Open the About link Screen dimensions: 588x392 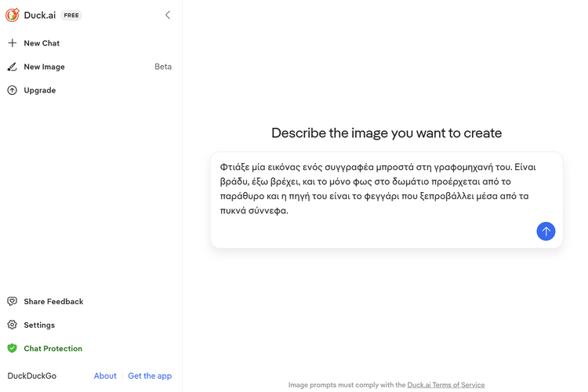(x=105, y=376)
